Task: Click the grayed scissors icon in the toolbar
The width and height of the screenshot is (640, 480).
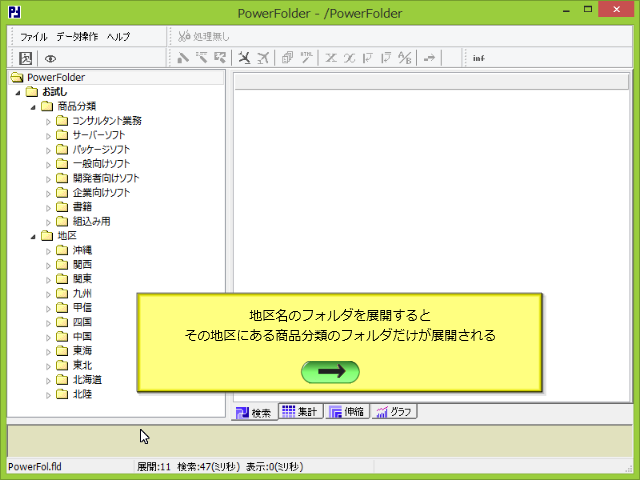Action: [x=263, y=58]
